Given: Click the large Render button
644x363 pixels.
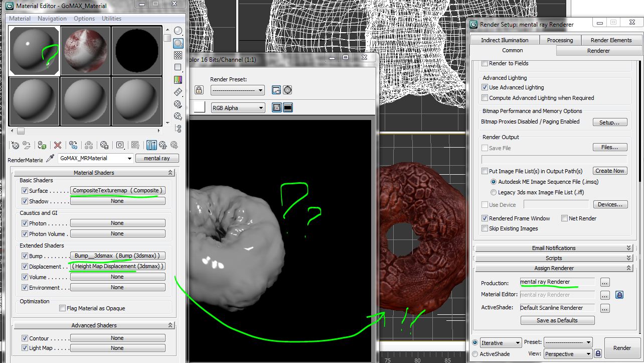Looking at the screenshot, I should [x=622, y=348].
